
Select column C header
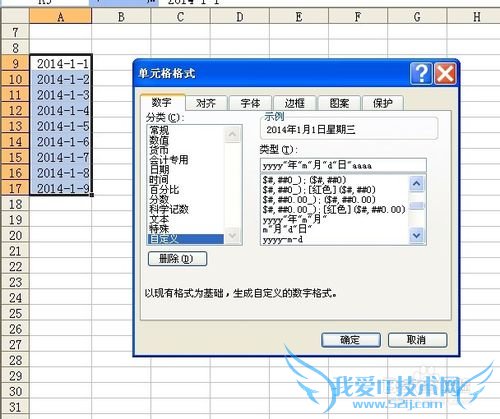[x=180, y=16]
